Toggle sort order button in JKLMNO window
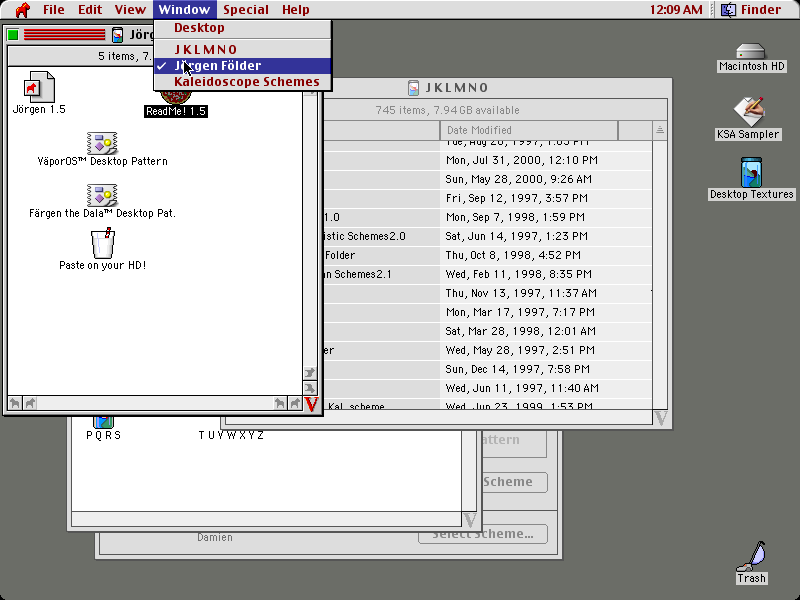Viewport: 800px width, 600px height. coord(660,130)
